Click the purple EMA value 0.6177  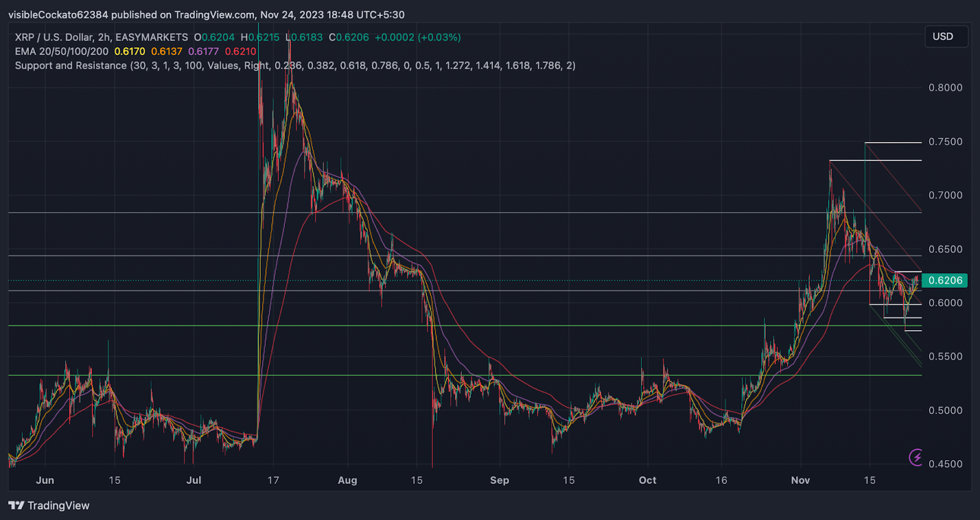point(203,51)
